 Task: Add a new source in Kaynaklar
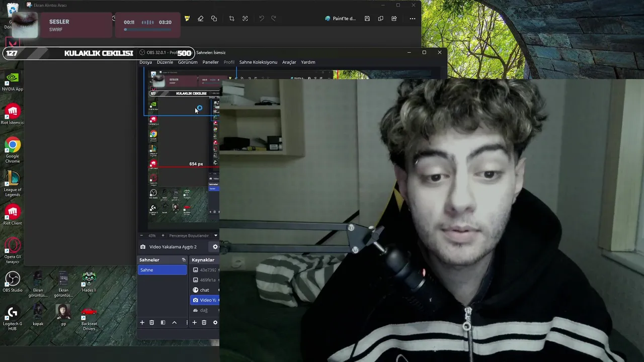coord(194,323)
